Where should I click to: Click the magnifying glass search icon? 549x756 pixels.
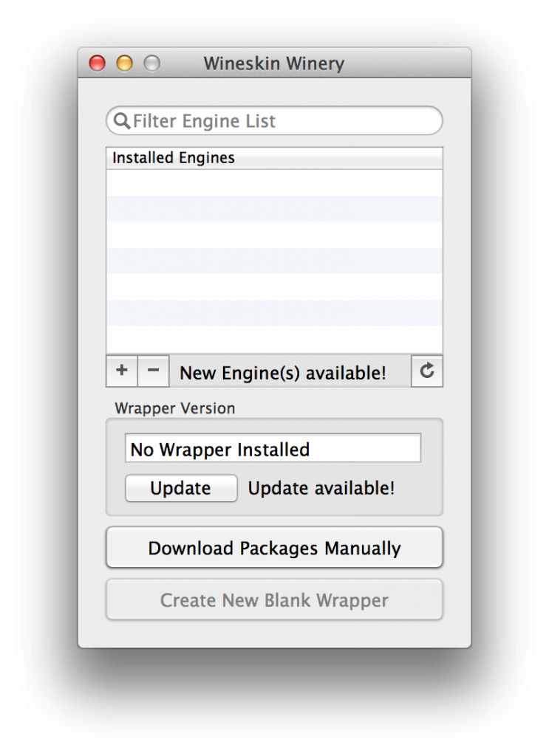[122, 121]
